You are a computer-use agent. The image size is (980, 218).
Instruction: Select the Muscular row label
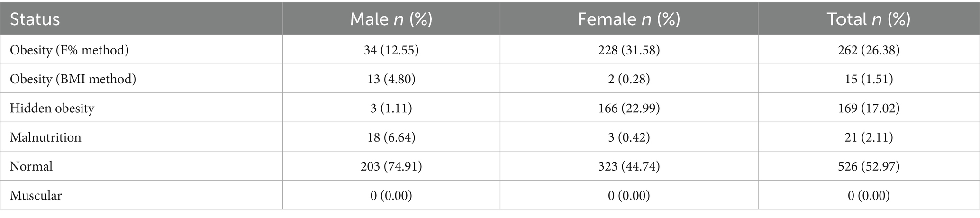pyautogui.click(x=36, y=195)
